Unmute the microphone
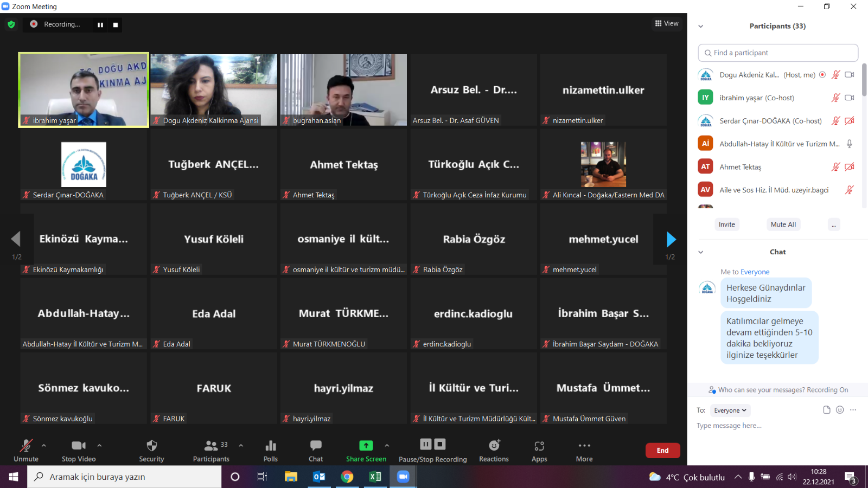The image size is (868, 488). pyautogui.click(x=26, y=450)
